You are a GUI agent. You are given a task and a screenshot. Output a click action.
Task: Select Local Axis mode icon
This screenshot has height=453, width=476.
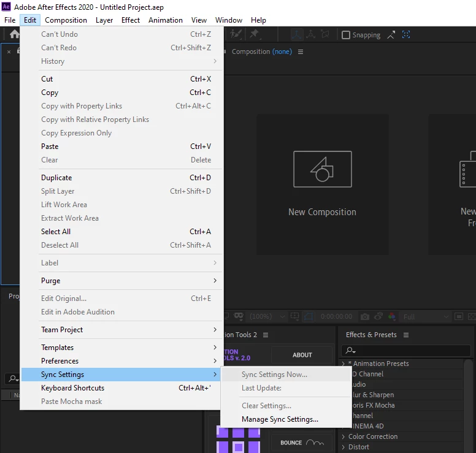(296, 34)
